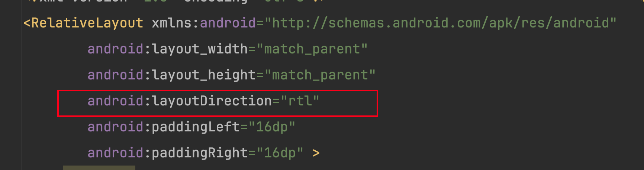Place cursor on RelativeLayout tag name
The height and width of the screenshot is (170, 644).
pos(87,23)
